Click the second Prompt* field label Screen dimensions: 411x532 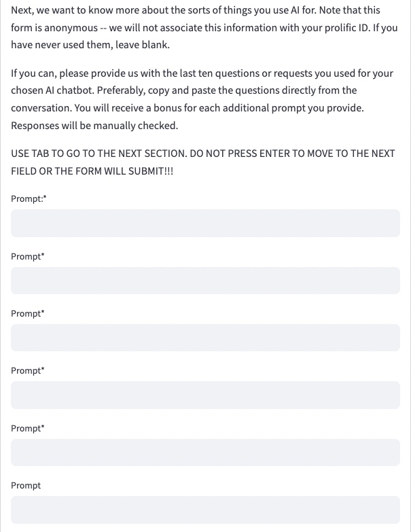pyautogui.click(x=27, y=256)
